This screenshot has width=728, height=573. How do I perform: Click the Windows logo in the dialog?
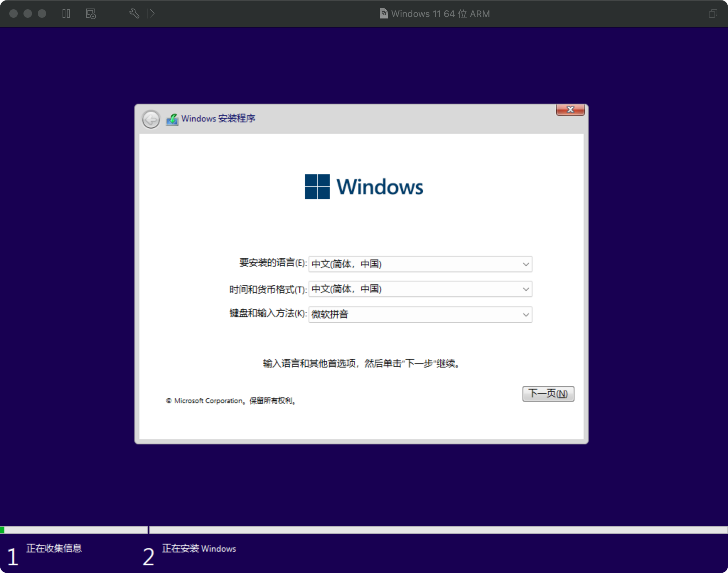tap(364, 187)
